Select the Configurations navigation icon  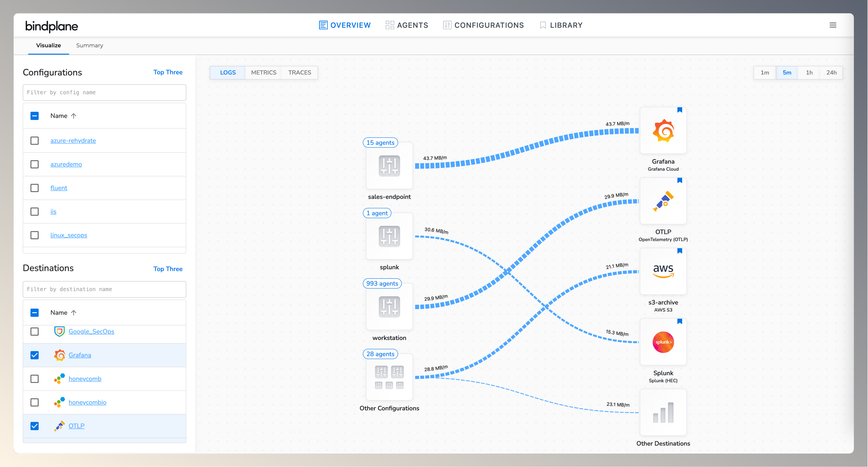(447, 25)
